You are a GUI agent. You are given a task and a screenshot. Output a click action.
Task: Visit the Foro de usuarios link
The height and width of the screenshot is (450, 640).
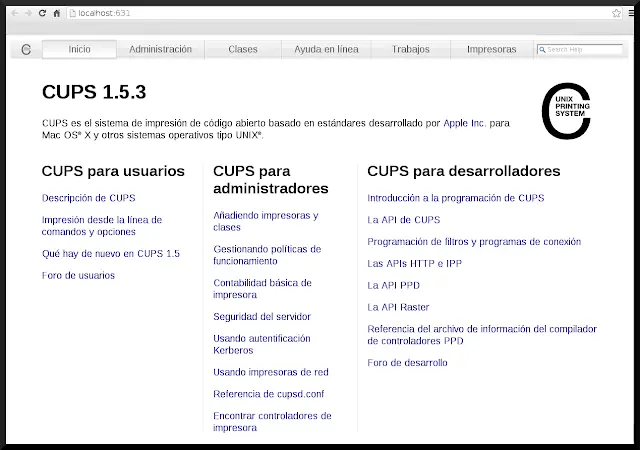78,276
